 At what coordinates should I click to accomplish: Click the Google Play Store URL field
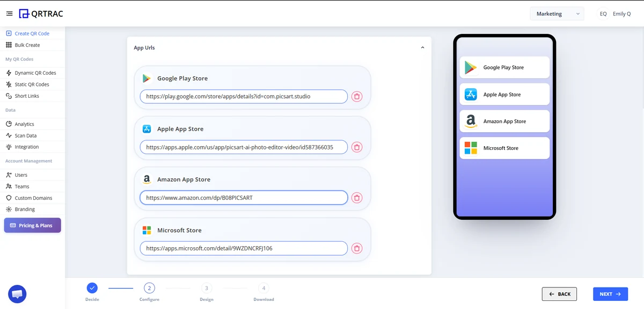coord(244,97)
